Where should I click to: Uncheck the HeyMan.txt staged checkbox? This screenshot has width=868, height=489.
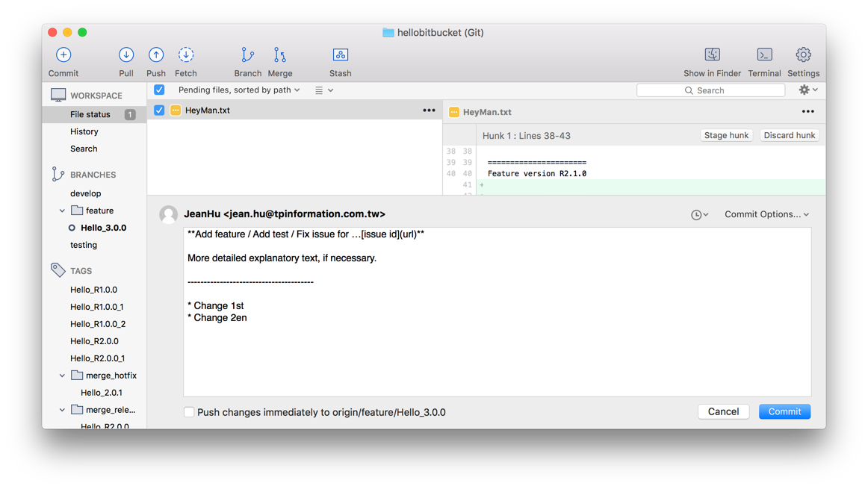(159, 110)
